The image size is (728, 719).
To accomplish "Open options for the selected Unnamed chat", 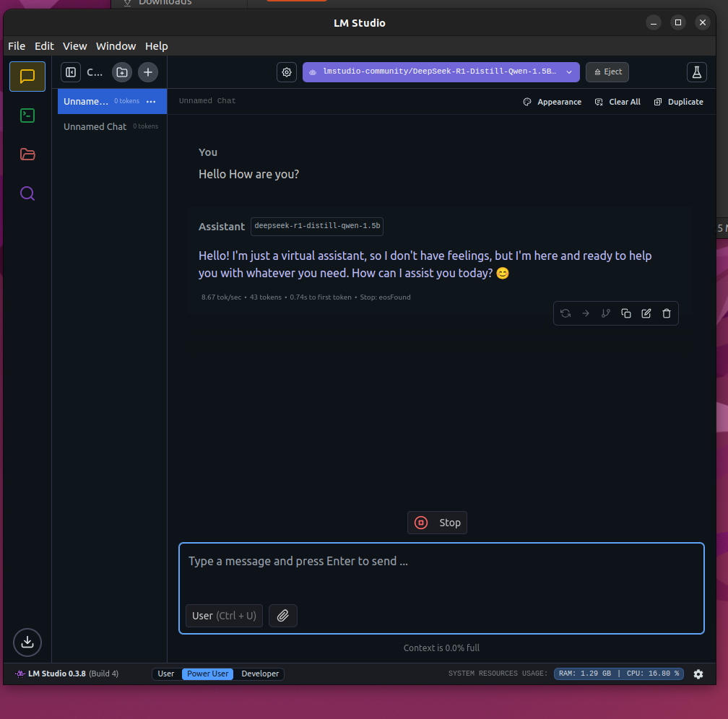I will pos(151,101).
